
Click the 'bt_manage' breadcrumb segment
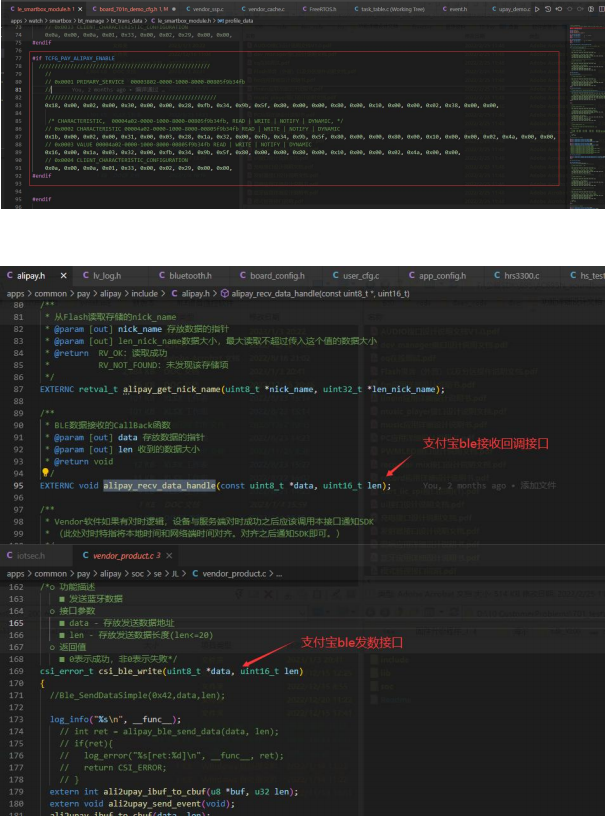pos(89,21)
